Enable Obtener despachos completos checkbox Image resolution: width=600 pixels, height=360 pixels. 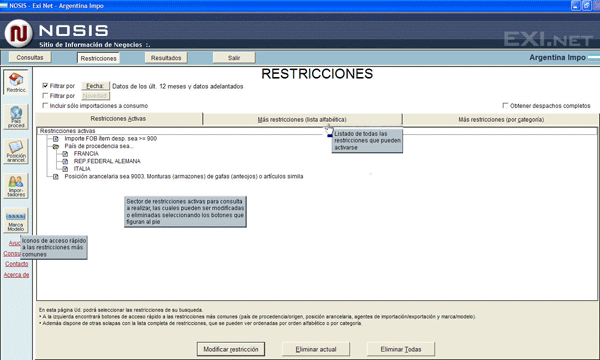505,106
